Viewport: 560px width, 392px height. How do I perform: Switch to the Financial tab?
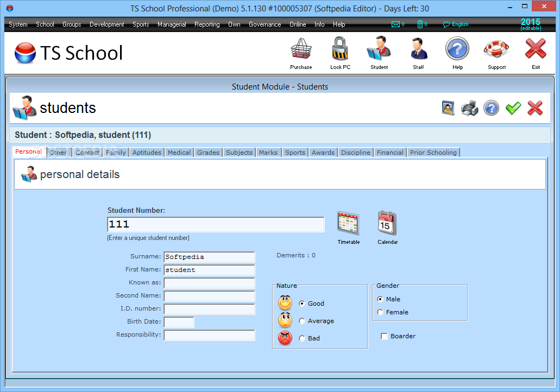coord(390,153)
